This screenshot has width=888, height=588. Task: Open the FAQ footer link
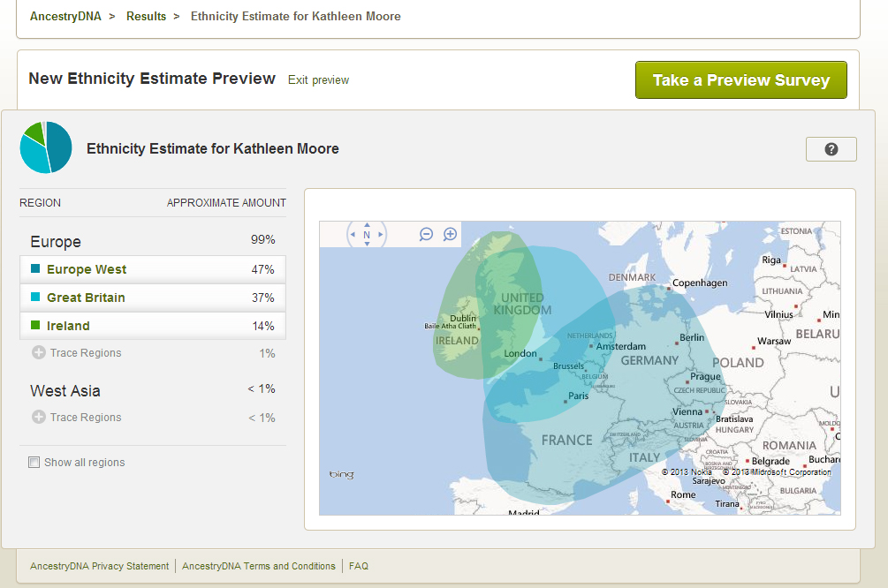359,566
